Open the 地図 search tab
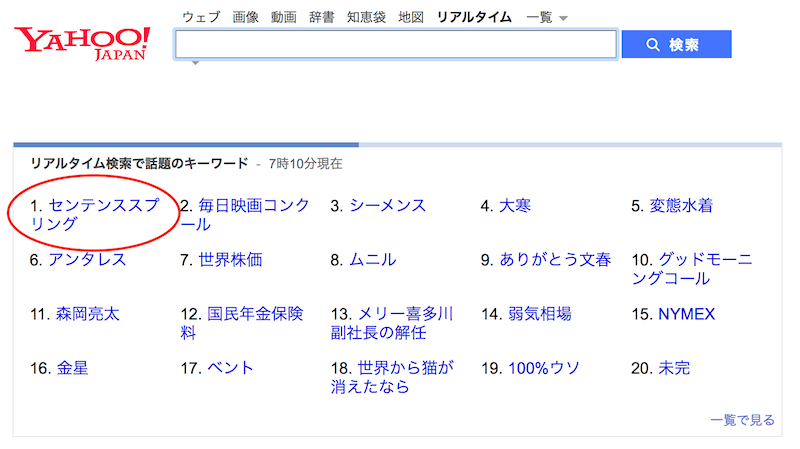This screenshot has width=800, height=449. 411,17
